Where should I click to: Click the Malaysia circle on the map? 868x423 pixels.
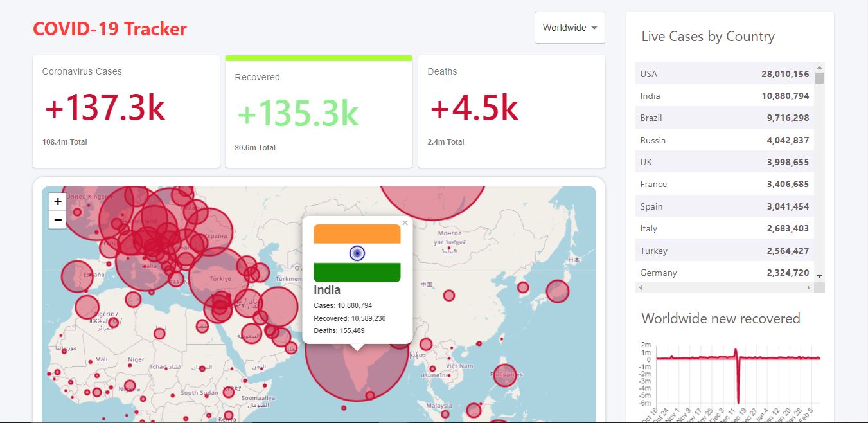point(474,410)
